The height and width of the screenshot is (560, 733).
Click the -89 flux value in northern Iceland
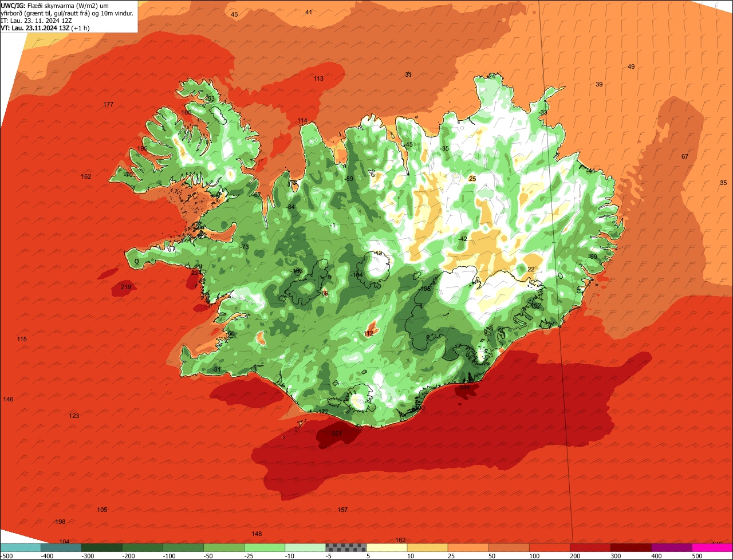click(x=349, y=179)
